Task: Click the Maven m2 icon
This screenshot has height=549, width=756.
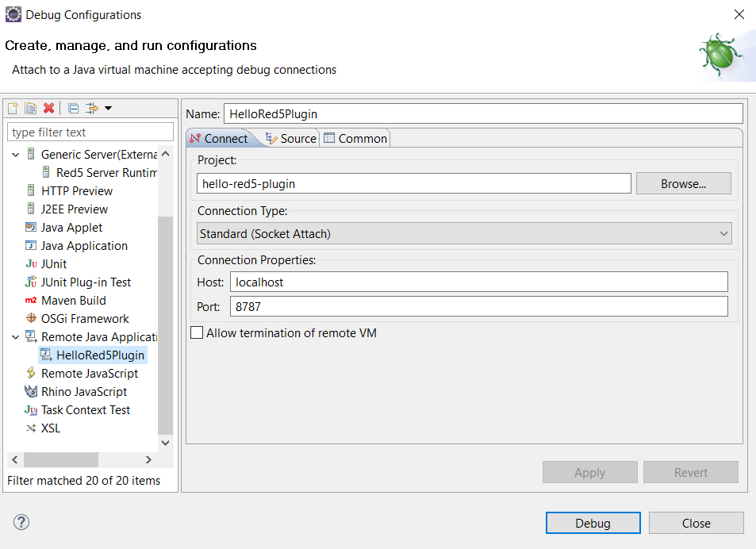Action: coord(31,301)
